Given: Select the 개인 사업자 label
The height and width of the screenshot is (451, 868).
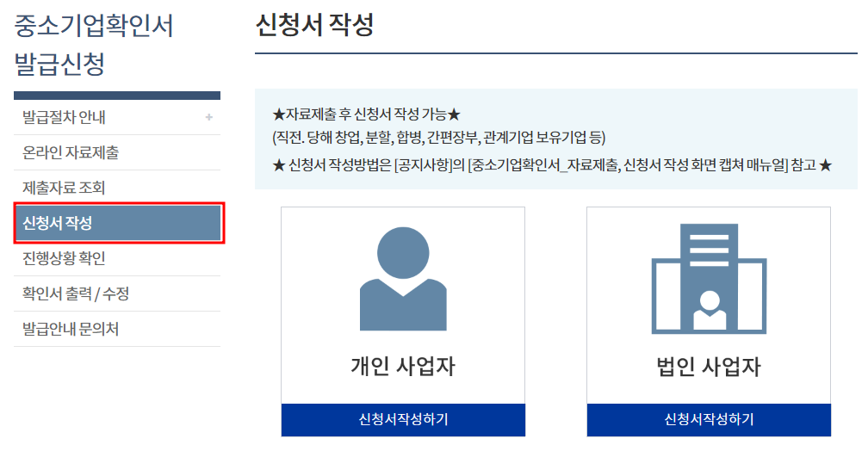Looking at the screenshot, I should [x=403, y=367].
